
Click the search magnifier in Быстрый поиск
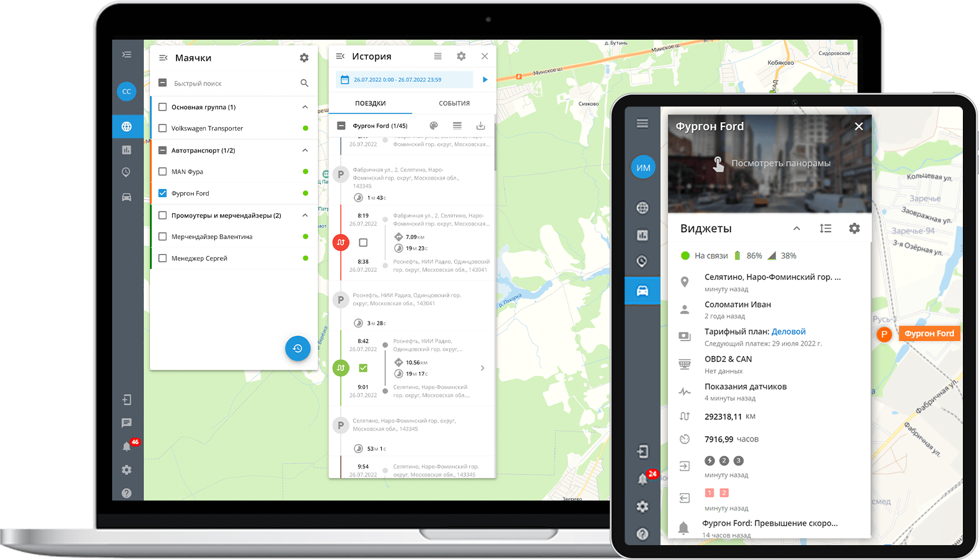pos(304,83)
